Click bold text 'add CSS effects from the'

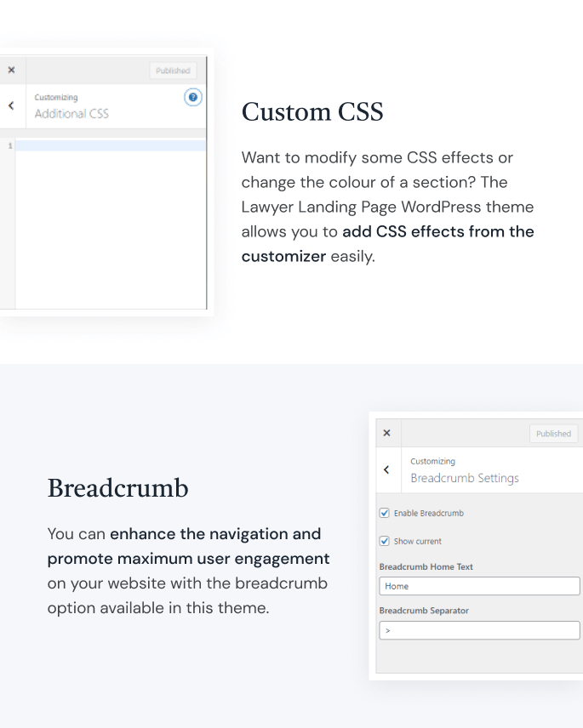coord(438,231)
